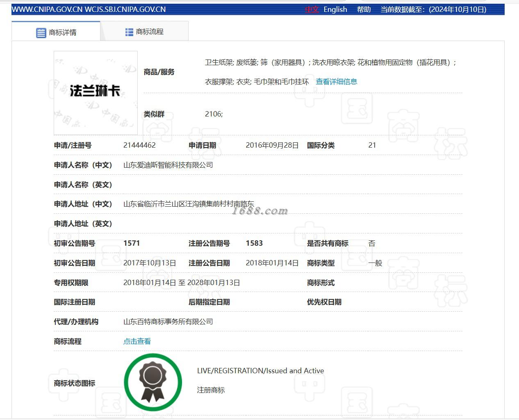Click the 申请/注册号 label
The height and width of the screenshot is (420, 519).
73,145
